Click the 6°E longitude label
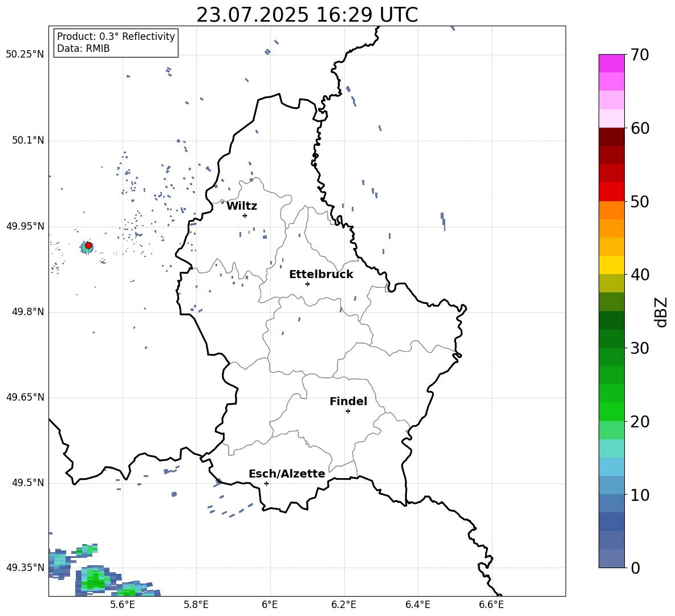 (270, 605)
